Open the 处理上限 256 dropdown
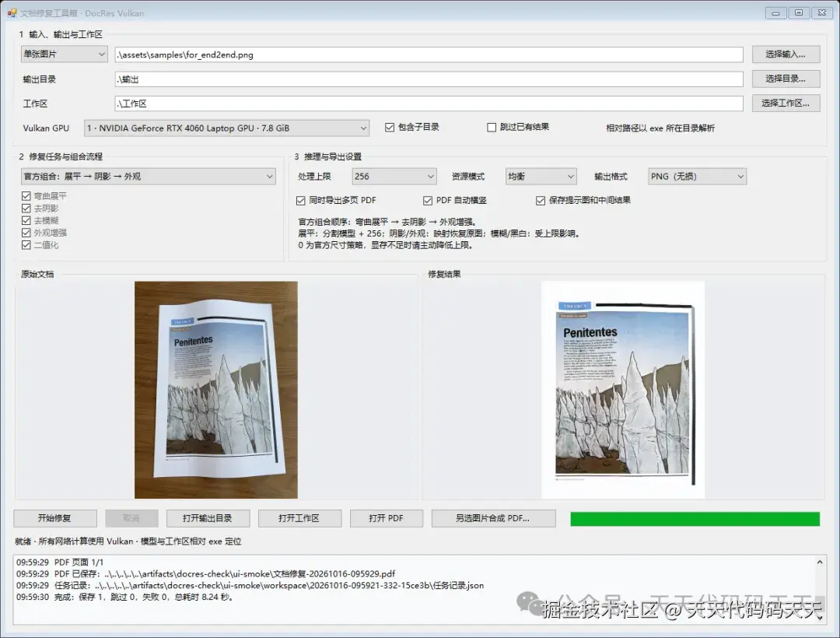Screen dimensions: 840x638 pyautogui.click(x=394, y=177)
